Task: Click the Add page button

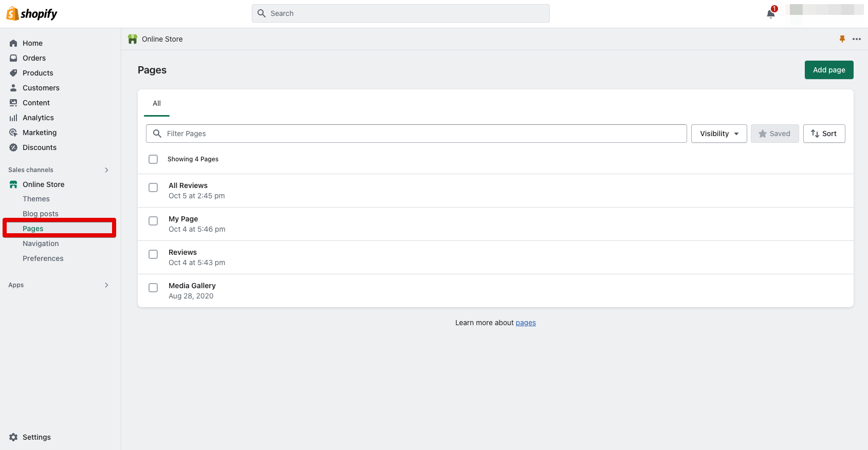Action: tap(828, 70)
